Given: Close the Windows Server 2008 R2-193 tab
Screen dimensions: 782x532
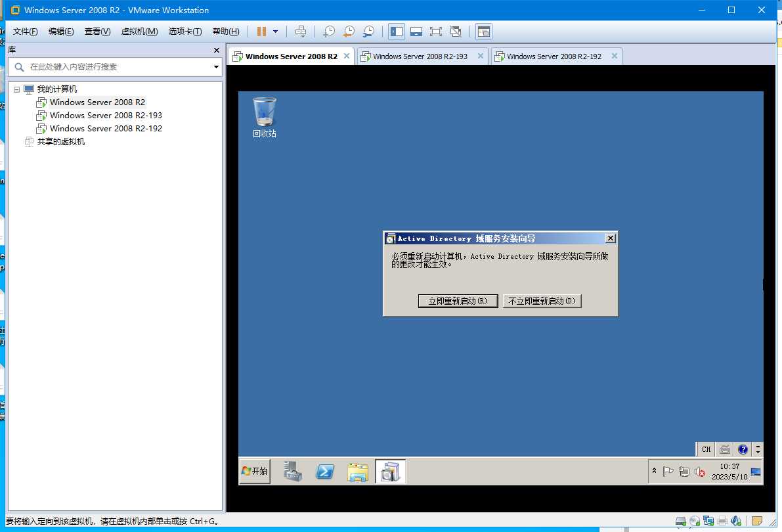Looking at the screenshot, I should tap(480, 56).
